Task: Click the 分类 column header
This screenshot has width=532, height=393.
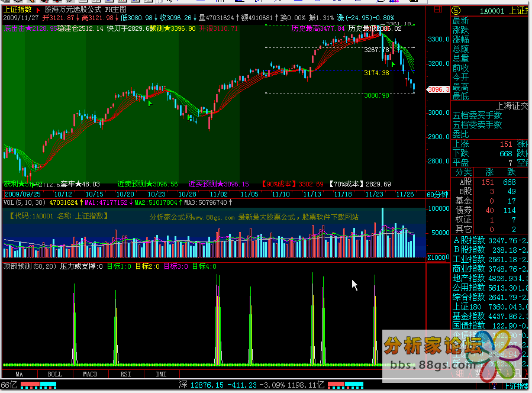Action: click(465, 172)
